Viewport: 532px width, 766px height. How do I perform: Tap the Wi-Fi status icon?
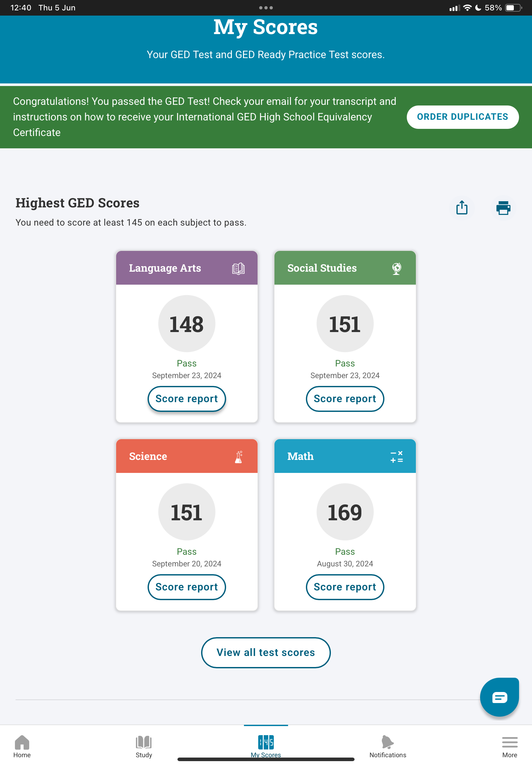[467, 8]
